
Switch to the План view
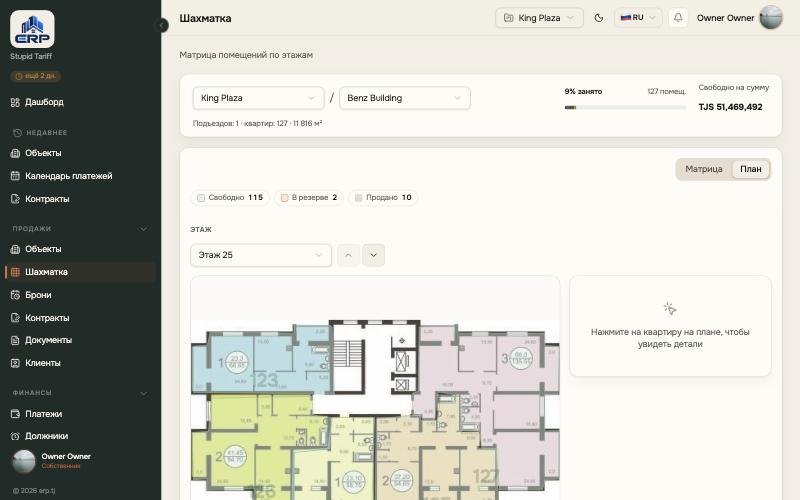click(x=751, y=169)
